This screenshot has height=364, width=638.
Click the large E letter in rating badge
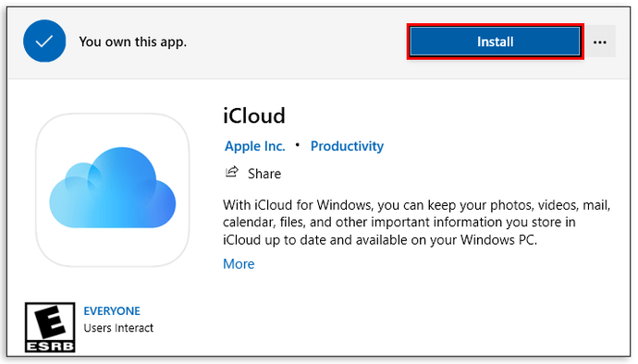click(50, 322)
